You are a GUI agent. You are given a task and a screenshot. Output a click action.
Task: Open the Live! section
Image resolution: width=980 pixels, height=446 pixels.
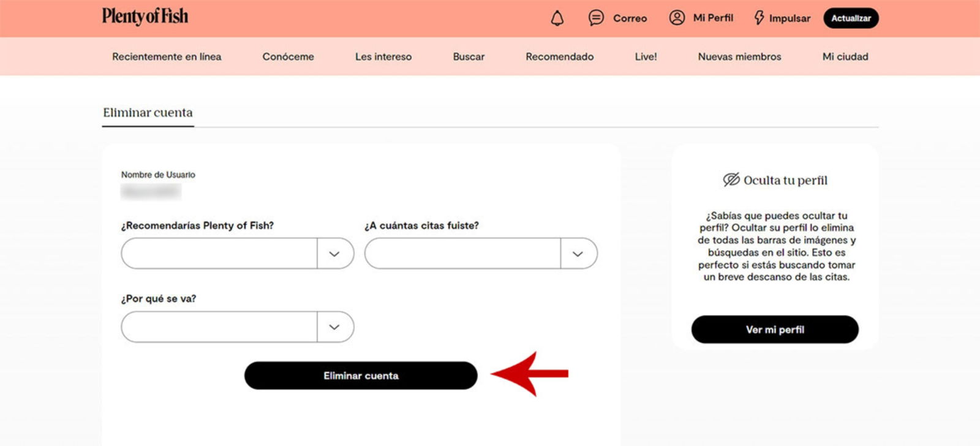tap(646, 56)
